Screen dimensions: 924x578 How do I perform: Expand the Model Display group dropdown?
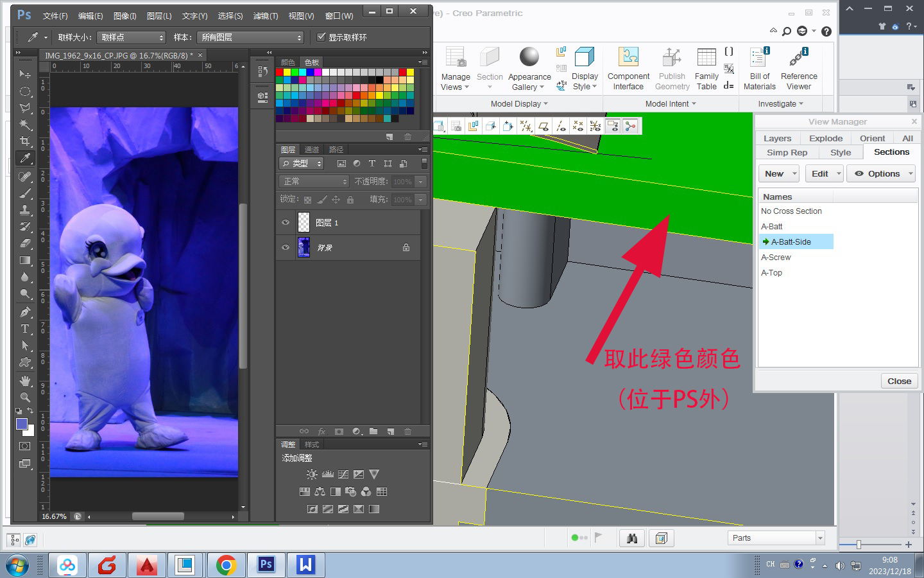pyautogui.click(x=519, y=103)
